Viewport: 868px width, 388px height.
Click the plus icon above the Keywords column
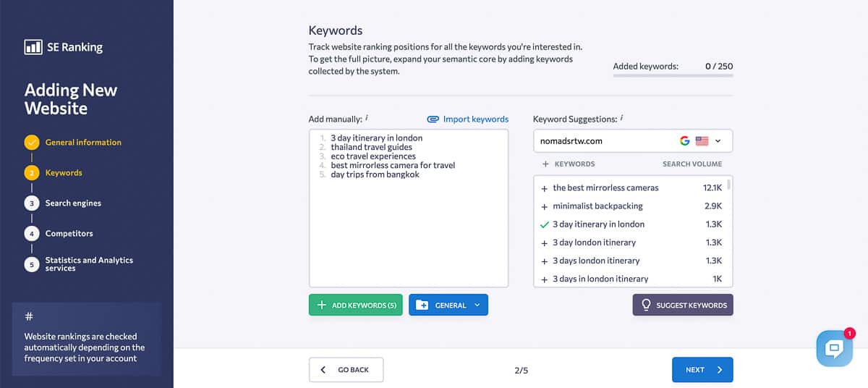(x=545, y=164)
